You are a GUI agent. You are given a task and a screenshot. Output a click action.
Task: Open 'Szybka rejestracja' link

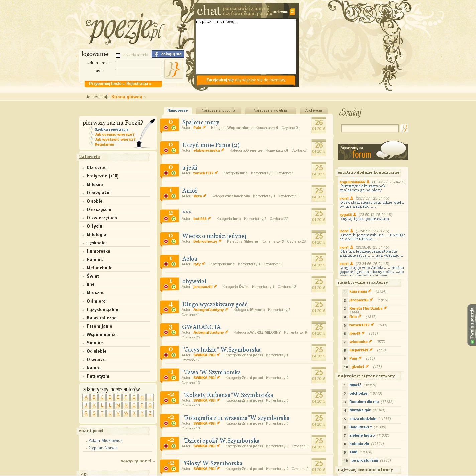112,129
